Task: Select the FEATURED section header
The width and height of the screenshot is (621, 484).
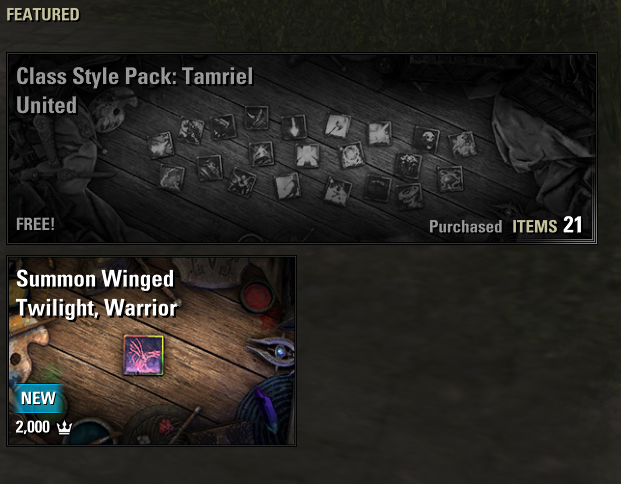Action: pyautogui.click(x=43, y=15)
